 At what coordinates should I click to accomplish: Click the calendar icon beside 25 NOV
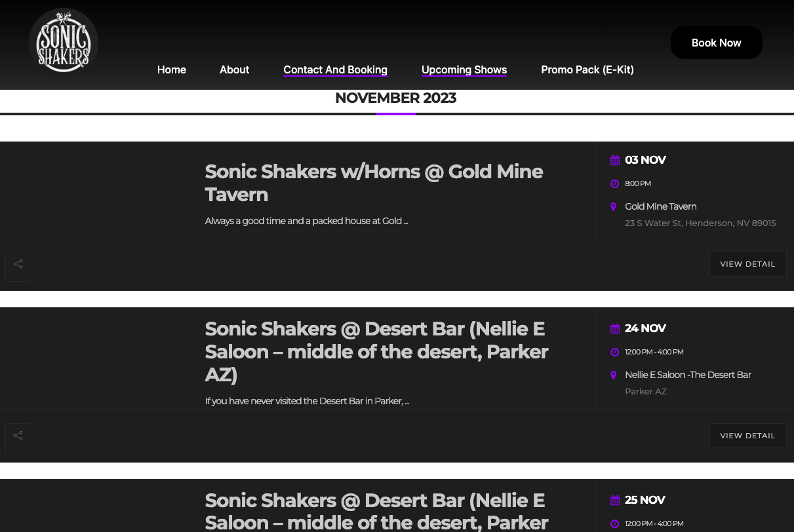pyautogui.click(x=615, y=501)
